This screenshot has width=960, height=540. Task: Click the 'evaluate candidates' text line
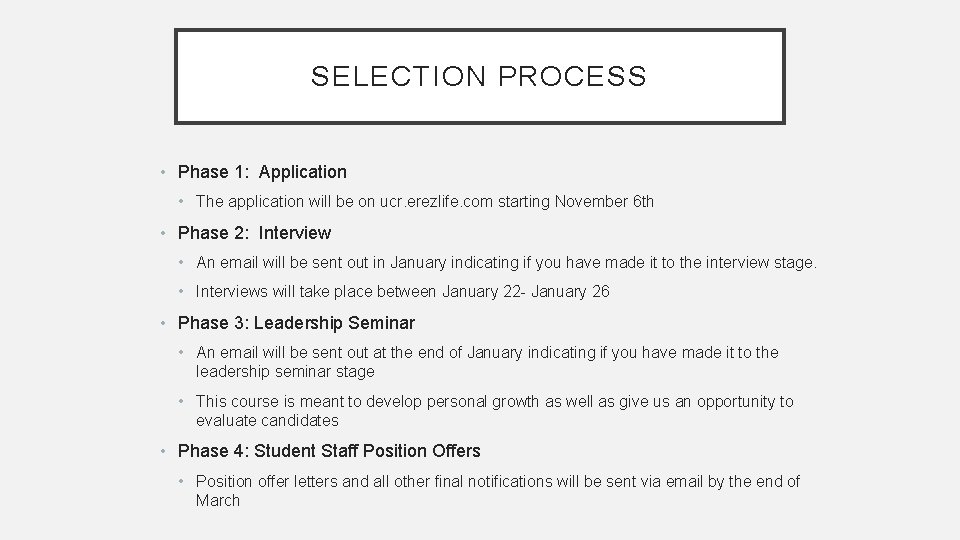coord(267,420)
